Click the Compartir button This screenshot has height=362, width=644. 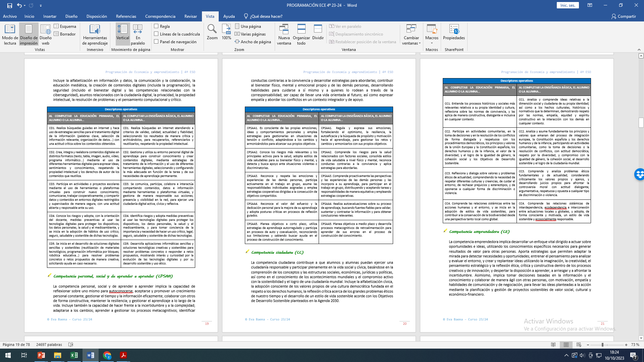pyautogui.click(x=624, y=16)
